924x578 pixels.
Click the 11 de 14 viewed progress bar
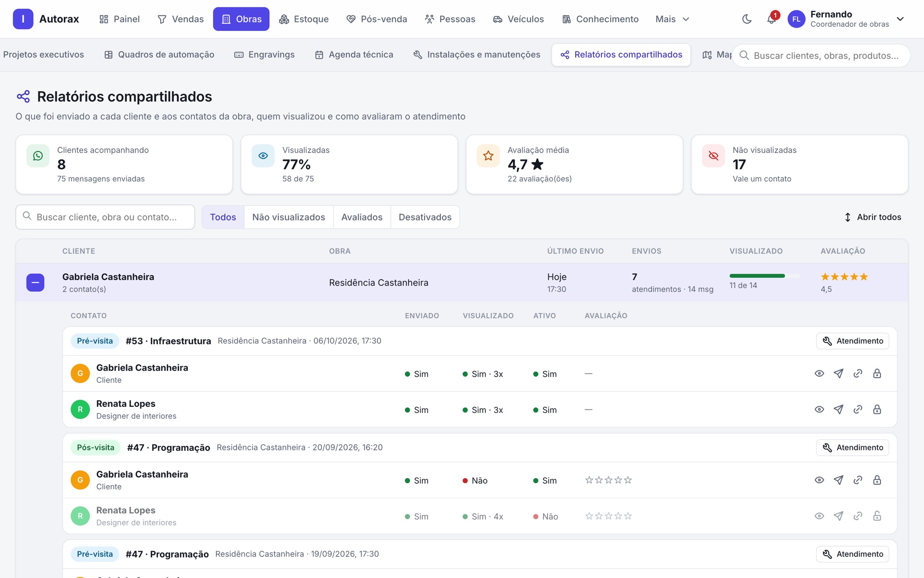(x=764, y=276)
